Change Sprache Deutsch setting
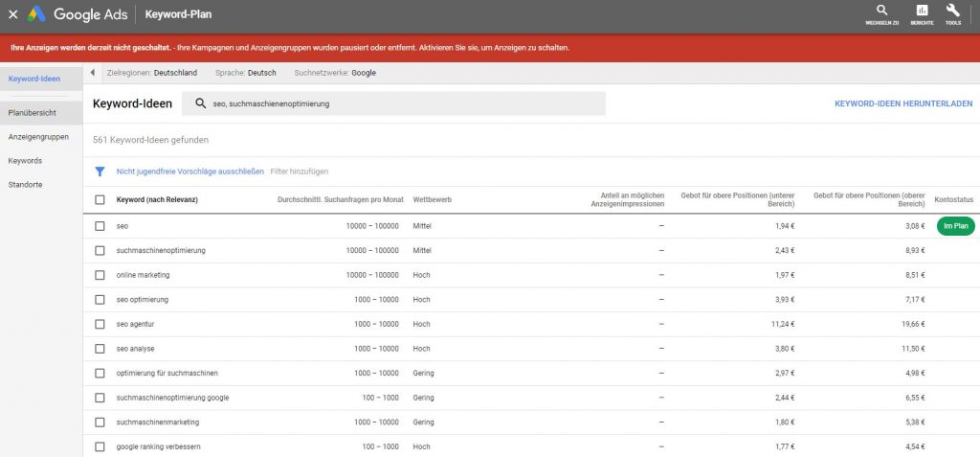The height and width of the screenshot is (457, 980). pyautogui.click(x=246, y=73)
